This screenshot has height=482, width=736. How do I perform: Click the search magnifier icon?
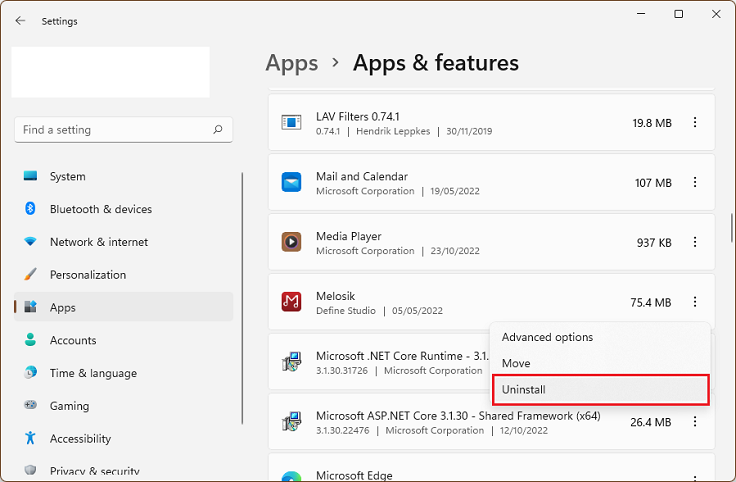[x=218, y=129]
